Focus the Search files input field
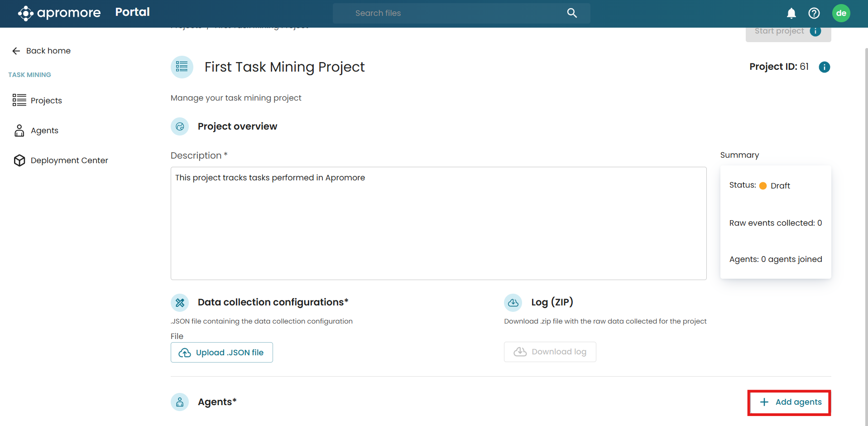Image resolution: width=868 pixels, height=426 pixels. tap(453, 13)
